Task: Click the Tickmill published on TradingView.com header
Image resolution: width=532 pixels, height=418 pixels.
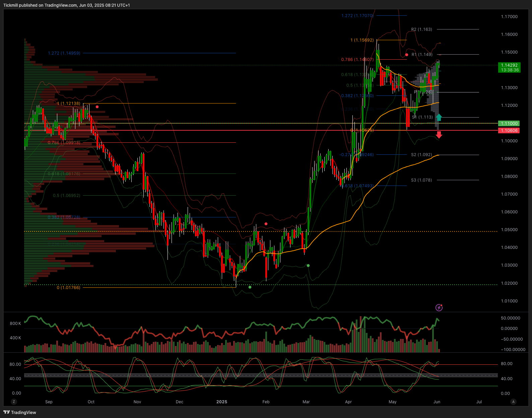Action: coord(67,5)
